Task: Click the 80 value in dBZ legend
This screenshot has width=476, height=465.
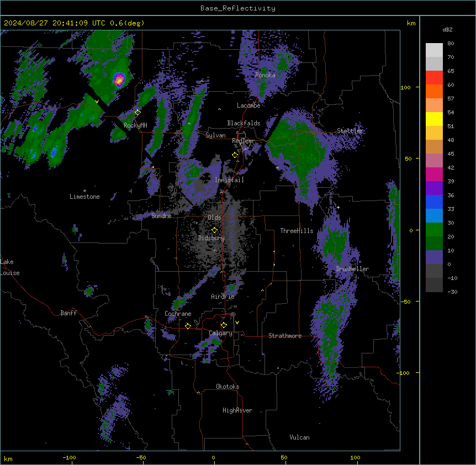Action: [x=451, y=44]
